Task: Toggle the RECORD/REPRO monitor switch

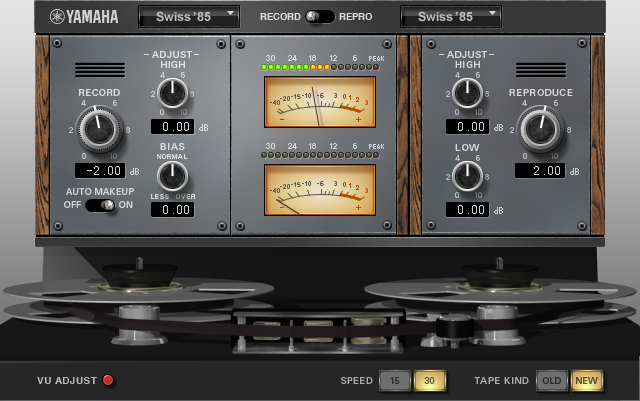Action: tap(320, 17)
